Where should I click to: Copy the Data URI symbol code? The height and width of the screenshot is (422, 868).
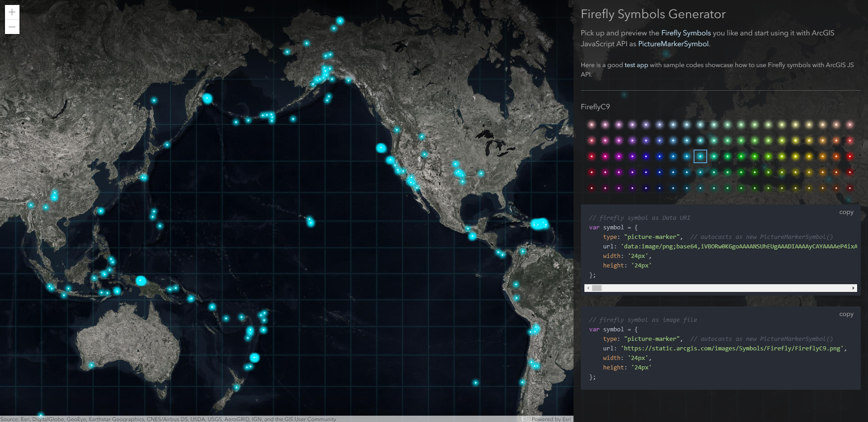click(x=846, y=212)
